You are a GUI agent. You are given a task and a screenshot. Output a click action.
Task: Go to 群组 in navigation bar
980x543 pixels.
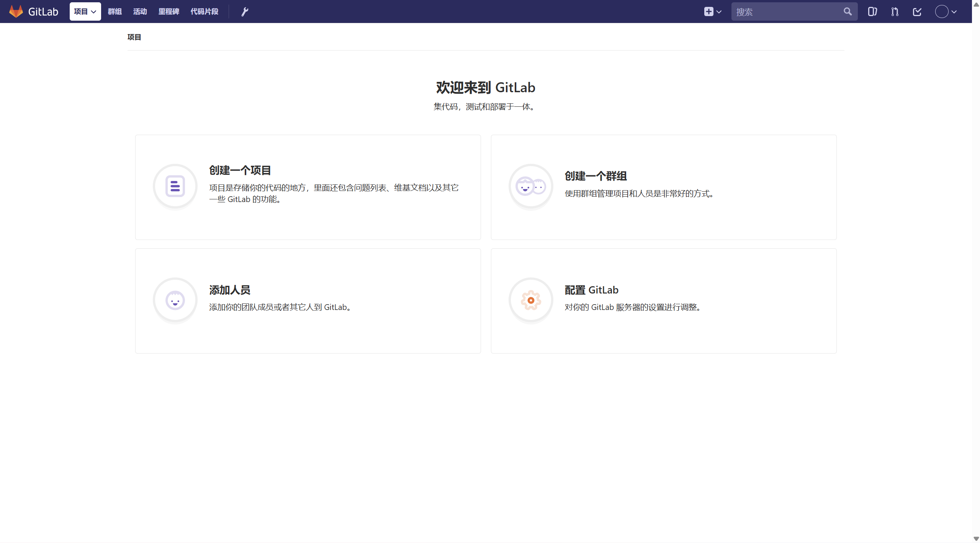(x=115, y=11)
